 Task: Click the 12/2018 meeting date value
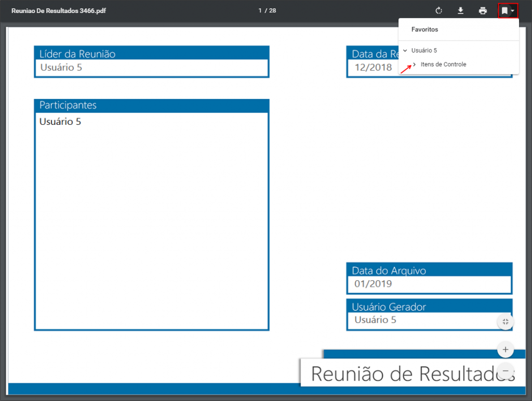373,68
